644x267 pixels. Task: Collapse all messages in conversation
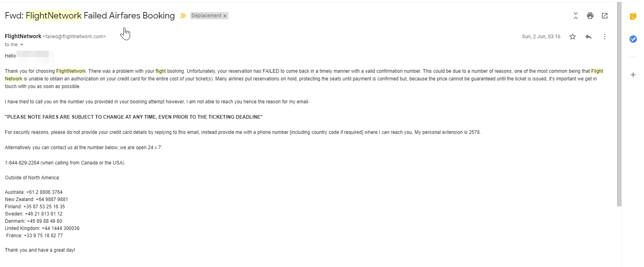pos(576,16)
